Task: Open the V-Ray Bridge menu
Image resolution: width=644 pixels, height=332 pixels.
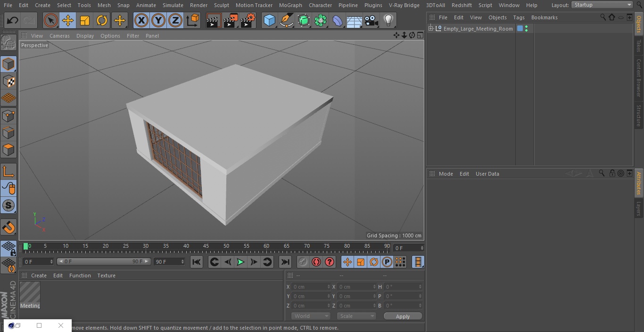Action: click(404, 5)
